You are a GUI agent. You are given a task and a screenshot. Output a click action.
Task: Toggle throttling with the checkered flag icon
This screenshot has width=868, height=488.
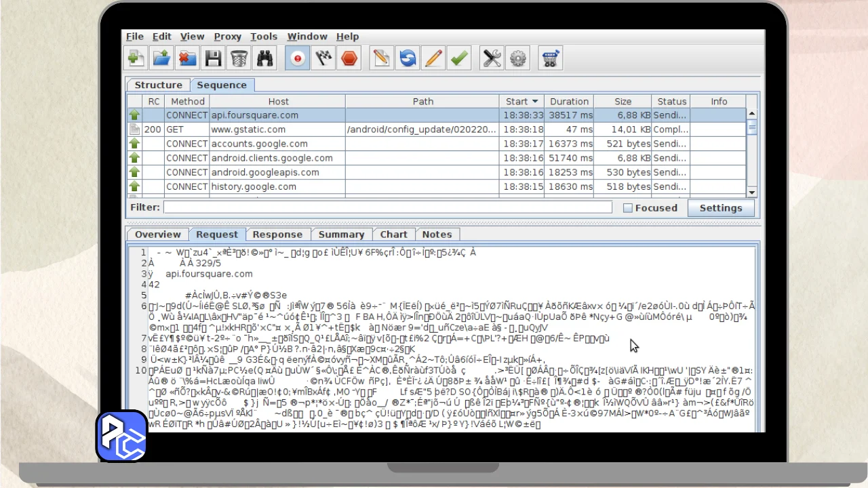323,59
